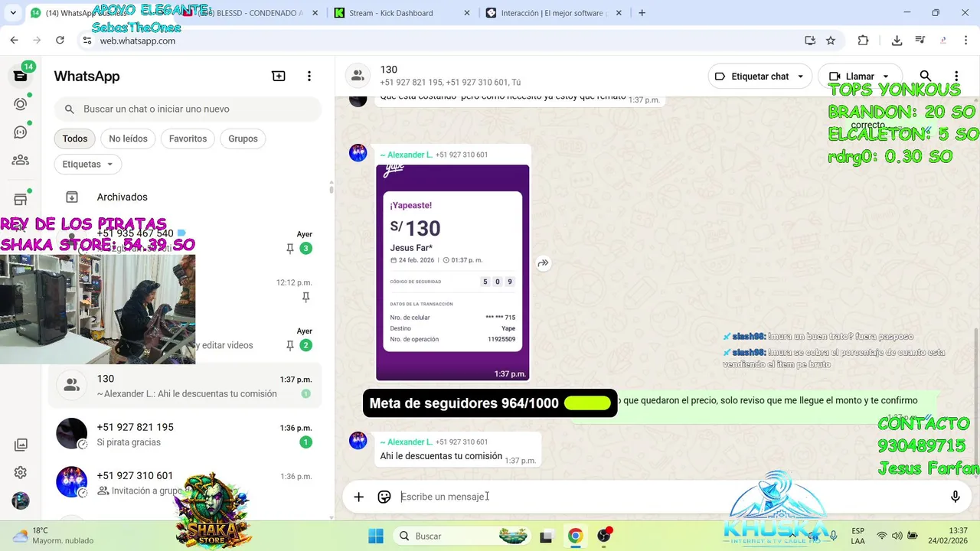
Task: Switch to the BLESSD - CONDENADO tab
Action: point(250,13)
